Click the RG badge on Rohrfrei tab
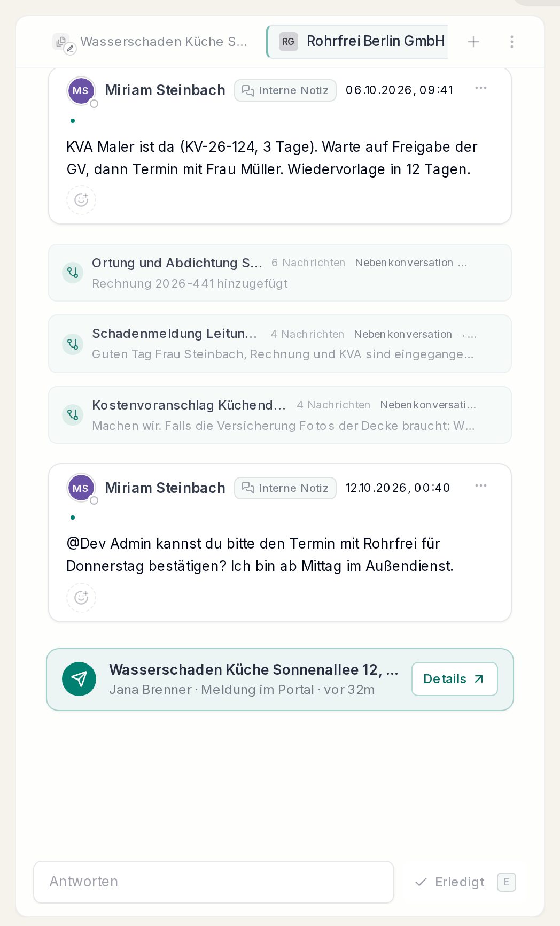Image resolution: width=560 pixels, height=926 pixels. 289,42
